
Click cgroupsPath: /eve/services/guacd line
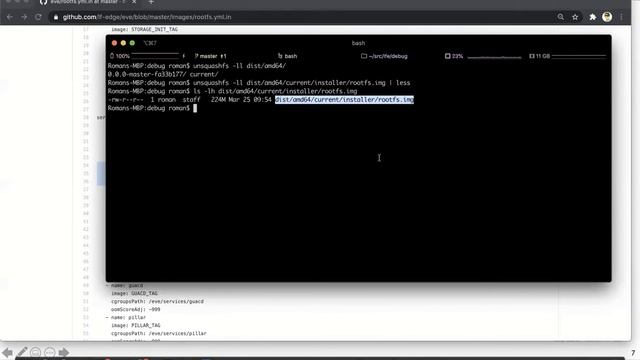[x=157, y=301]
